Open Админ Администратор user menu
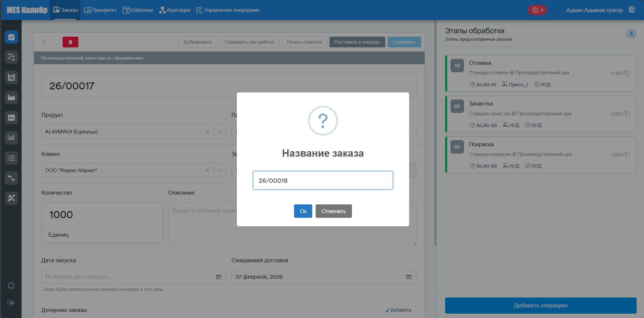 click(x=594, y=10)
